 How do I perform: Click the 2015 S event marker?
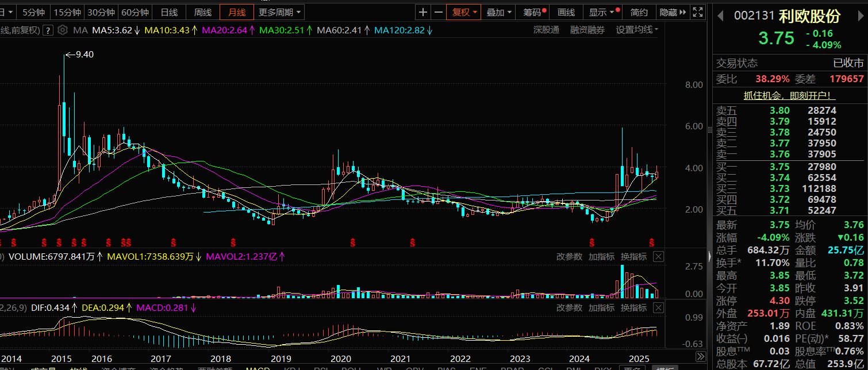[59, 241]
